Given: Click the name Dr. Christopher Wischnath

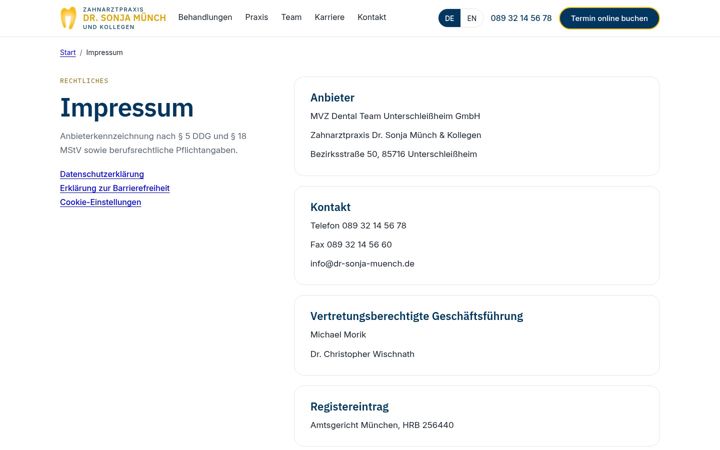Looking at the screenshot, I should click(x=362, y=354).
